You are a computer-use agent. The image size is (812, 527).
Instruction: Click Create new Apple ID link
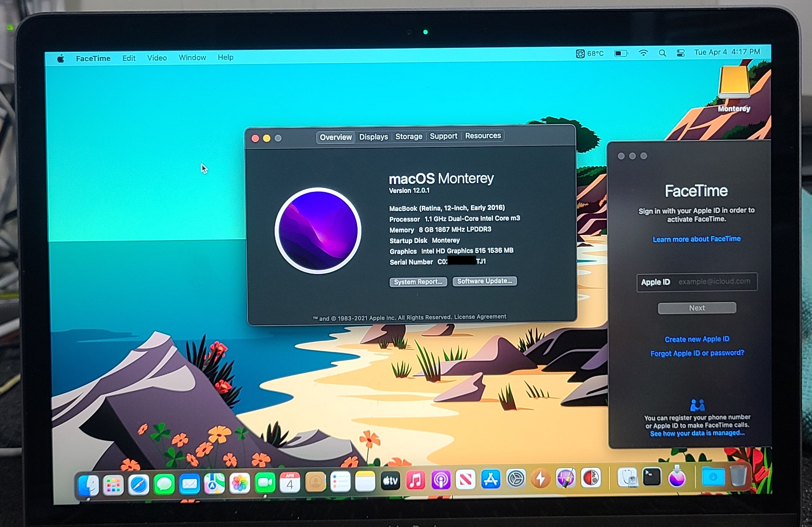click(x=696, y=339)
